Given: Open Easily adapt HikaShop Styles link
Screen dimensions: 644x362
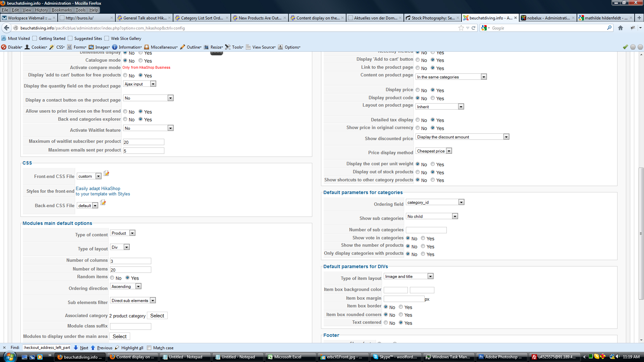Looking at the screenshot, I should click(x=103, y=191).
